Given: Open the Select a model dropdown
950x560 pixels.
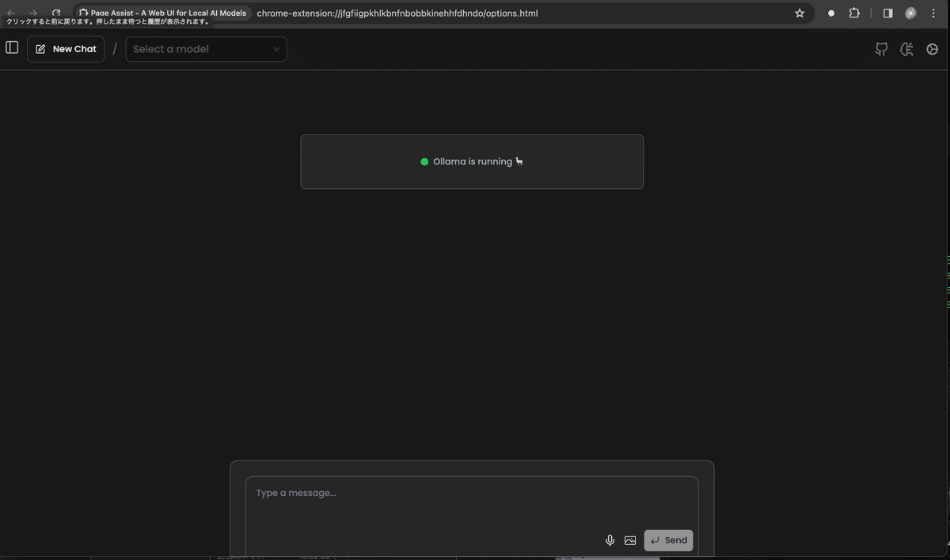Looking at the screenshot, I should click(x=206, y=49).
